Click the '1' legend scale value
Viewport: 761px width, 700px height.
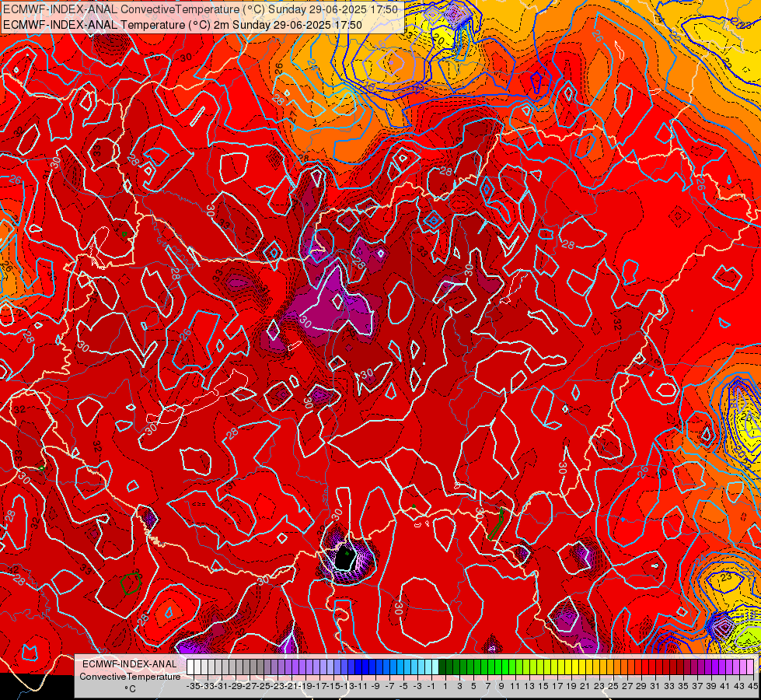point(445,686)
